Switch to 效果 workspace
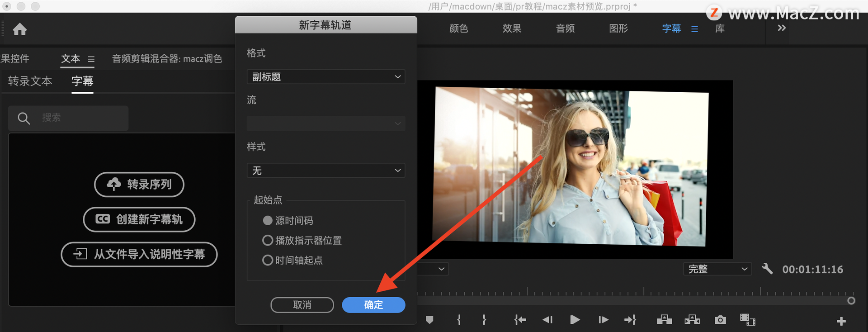This screenshot has height=332, width=868. coord(512,28)
